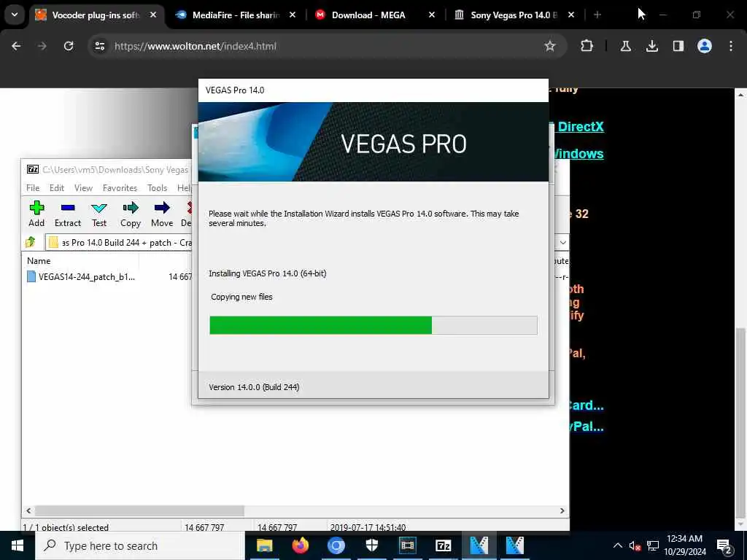Open File Explorer from taskbar
Screen dimensions: 747x560
pos(264,545)
